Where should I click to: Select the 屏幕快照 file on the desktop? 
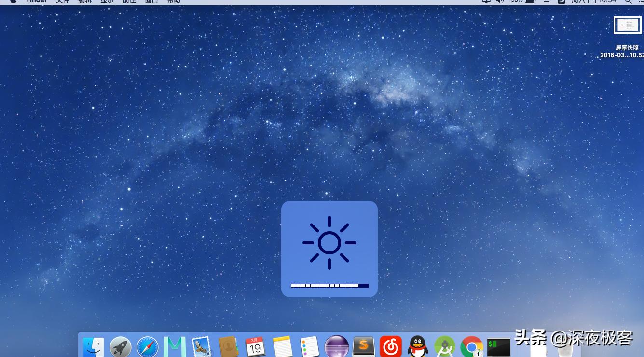[627, 25]
